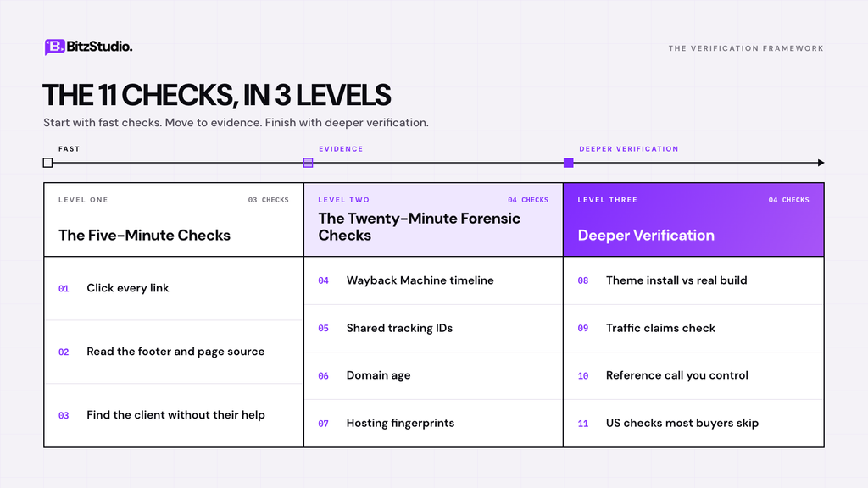Select the DEEPER VERIFICATION timeline marker square

pos(569,163)
